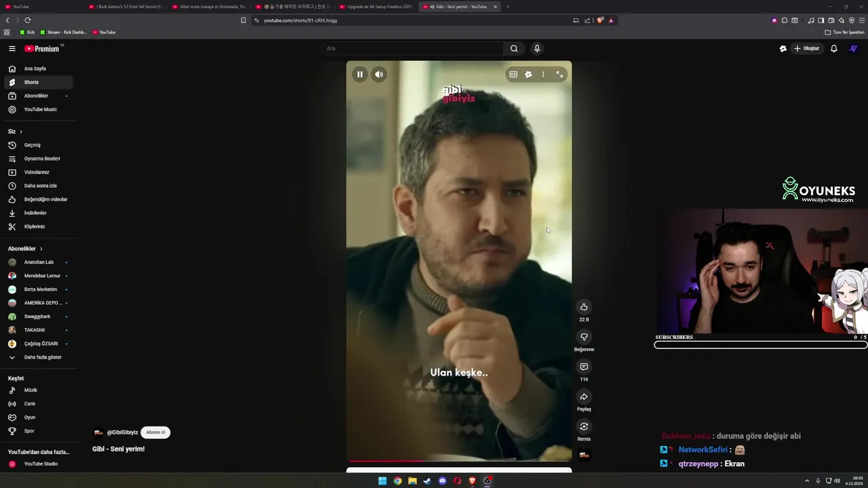Screen dimensions: 868x488
Task: Open İndirilenler downloads
Action: click(39, 213)
